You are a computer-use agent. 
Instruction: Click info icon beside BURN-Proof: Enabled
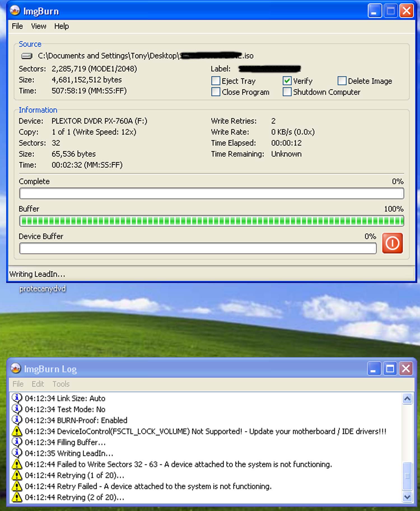pos(17,420)
